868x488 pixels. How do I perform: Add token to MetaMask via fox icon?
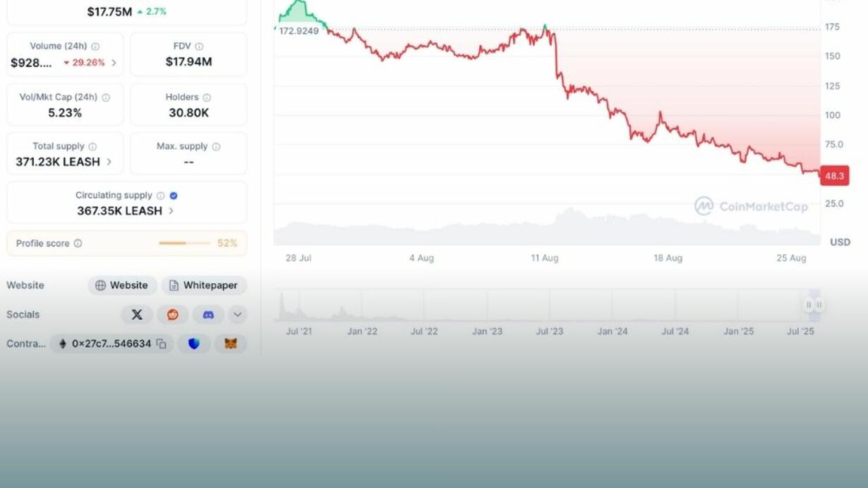click(x=231, y=344)
